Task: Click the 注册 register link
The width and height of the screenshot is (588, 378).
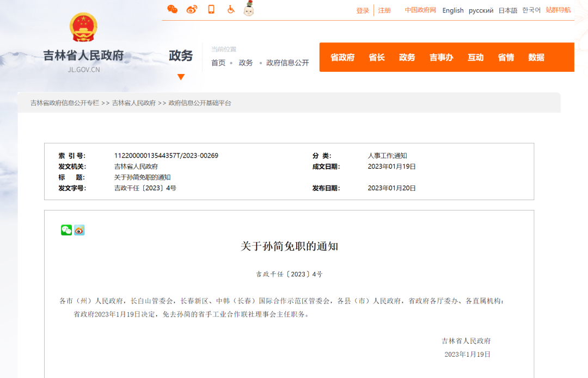Action: (384, 10)
